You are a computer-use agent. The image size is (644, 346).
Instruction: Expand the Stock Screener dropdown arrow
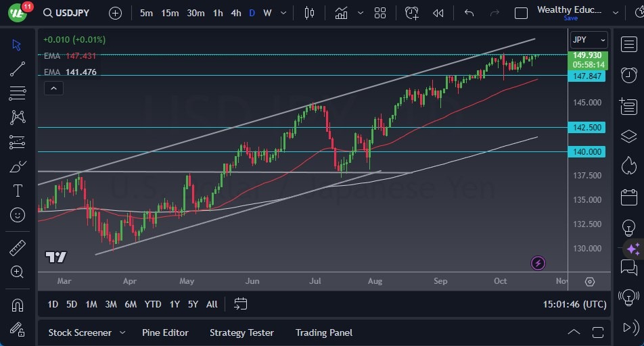pos(122,332)
